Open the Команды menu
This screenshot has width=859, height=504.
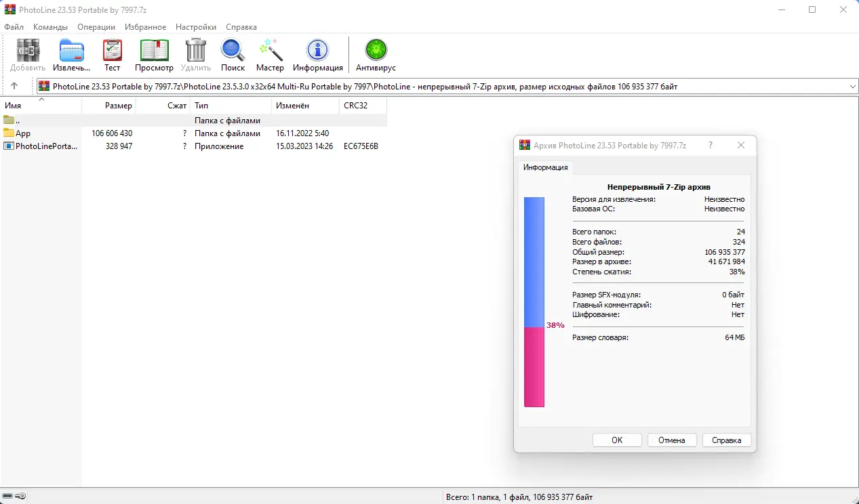tap(50, 27)
